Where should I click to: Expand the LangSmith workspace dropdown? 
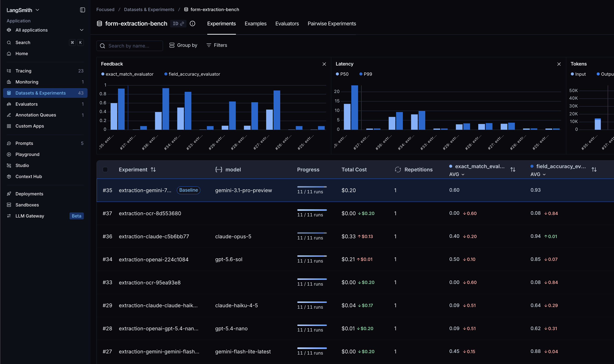click(x=23, y=10)
